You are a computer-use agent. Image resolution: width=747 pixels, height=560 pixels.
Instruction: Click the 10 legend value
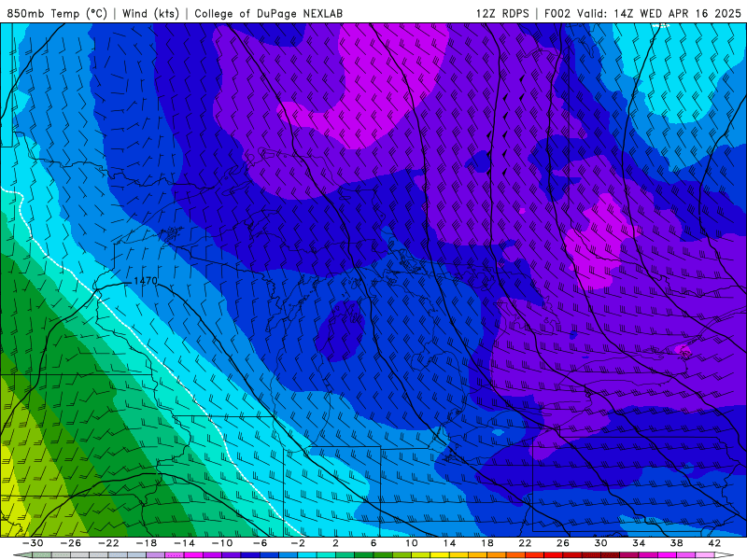[411, 543]
